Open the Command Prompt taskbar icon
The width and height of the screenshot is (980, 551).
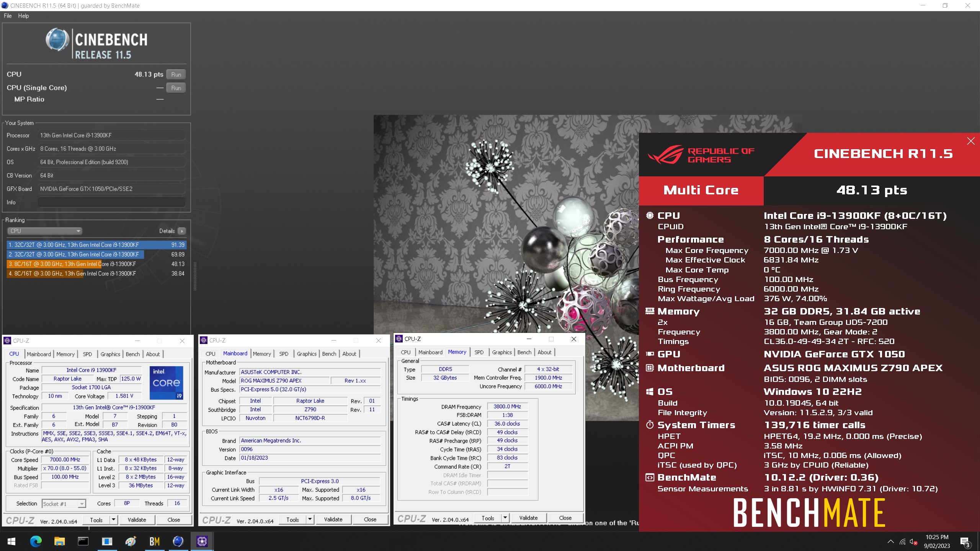[x=83, y=541]
